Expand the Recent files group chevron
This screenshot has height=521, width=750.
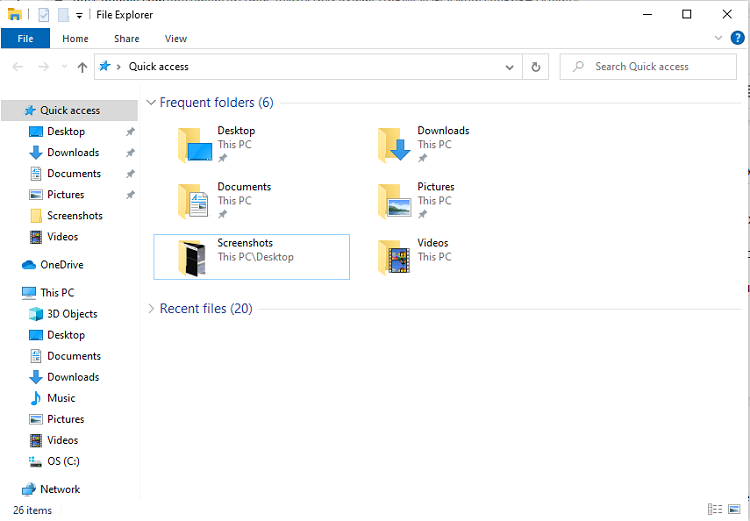point(151,309)
